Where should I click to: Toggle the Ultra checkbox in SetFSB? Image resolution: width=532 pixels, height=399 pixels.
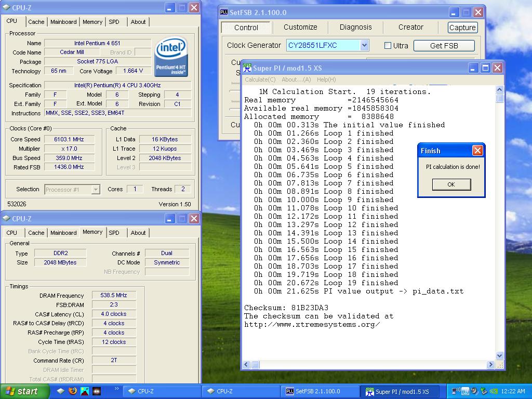coord(388,46)
